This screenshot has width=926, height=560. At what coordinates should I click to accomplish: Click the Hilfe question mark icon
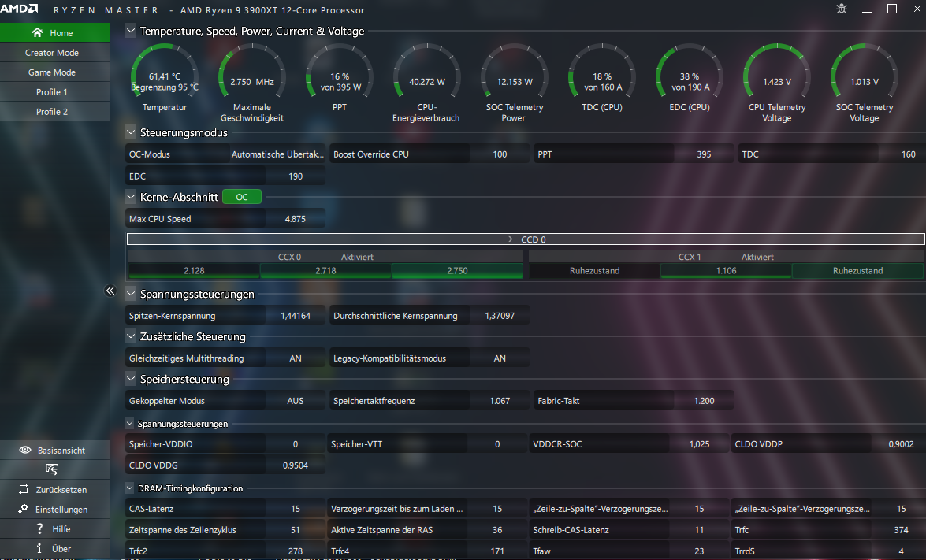[39, 528]
